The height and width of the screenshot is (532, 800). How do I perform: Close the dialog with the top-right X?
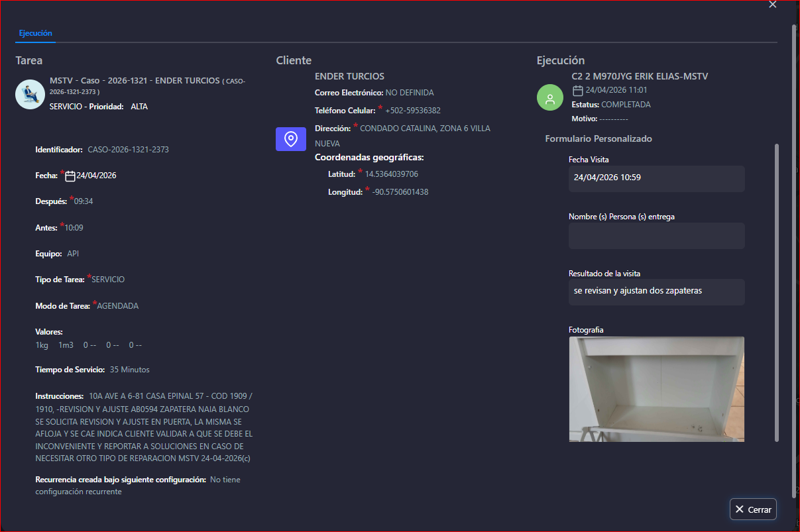pyautogui.click(x=772, y=5)
